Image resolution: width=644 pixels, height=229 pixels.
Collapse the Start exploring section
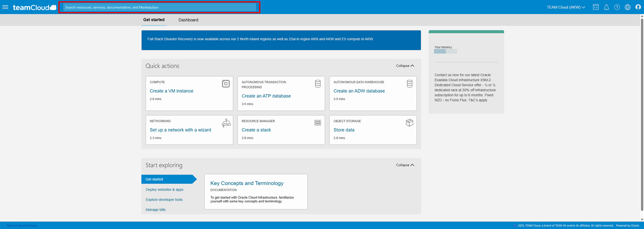[405, 165]
